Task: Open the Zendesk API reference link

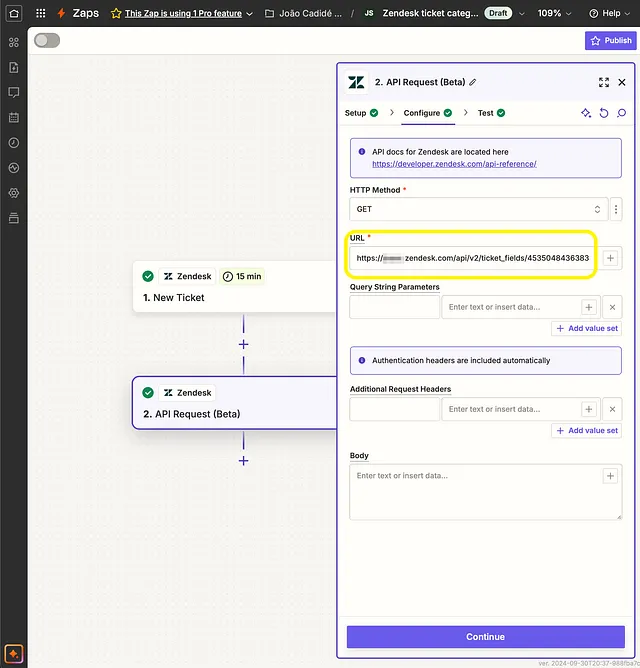Action: pyautogui.click(x=454, y=164)
